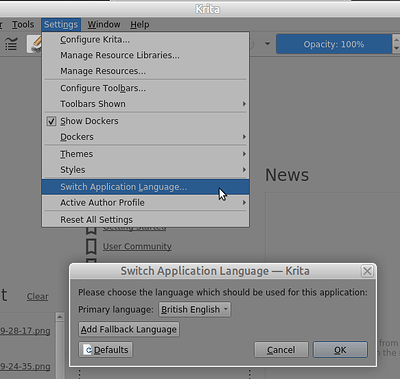Expand the Themes submenu

coord(146,154)
